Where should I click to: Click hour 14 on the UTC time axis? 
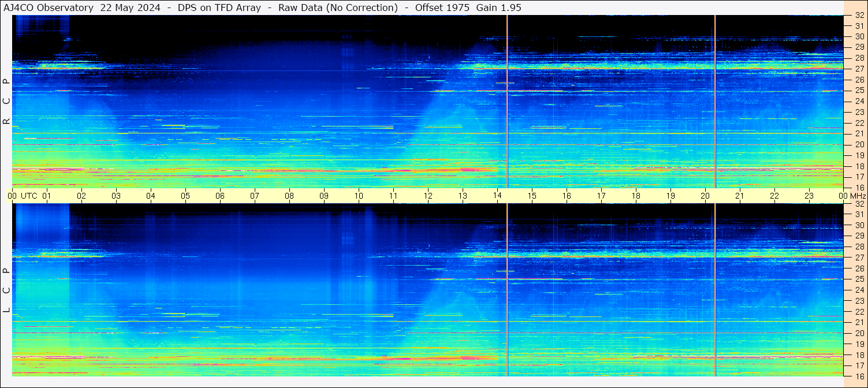click(497, 196)
